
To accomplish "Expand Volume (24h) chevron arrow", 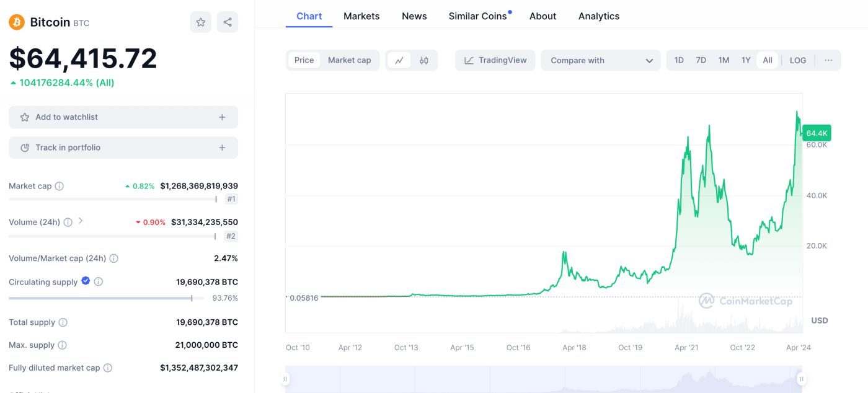I will [81, 221].
